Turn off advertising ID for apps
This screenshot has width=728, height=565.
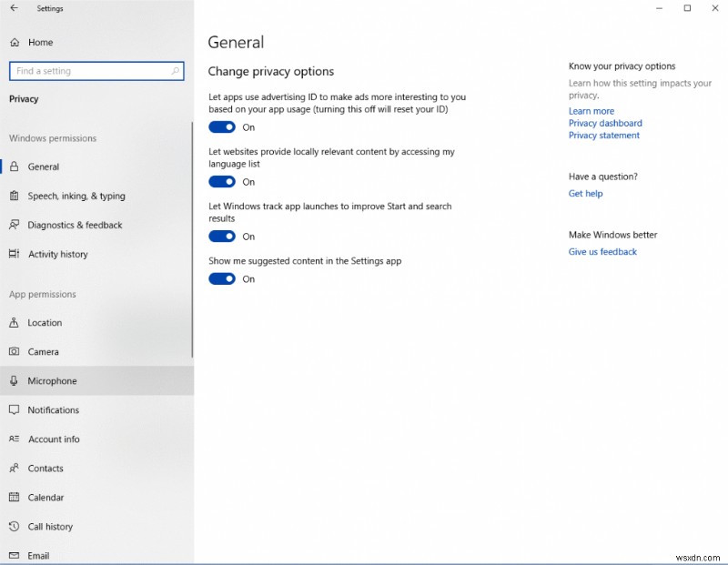click(222, 127)
